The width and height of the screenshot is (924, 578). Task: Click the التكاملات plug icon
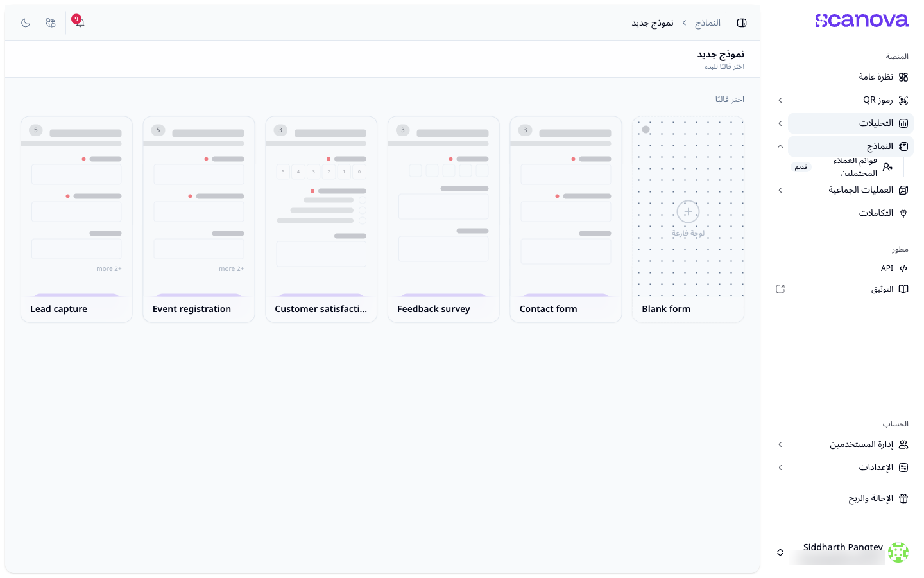(x=903, y=213)
